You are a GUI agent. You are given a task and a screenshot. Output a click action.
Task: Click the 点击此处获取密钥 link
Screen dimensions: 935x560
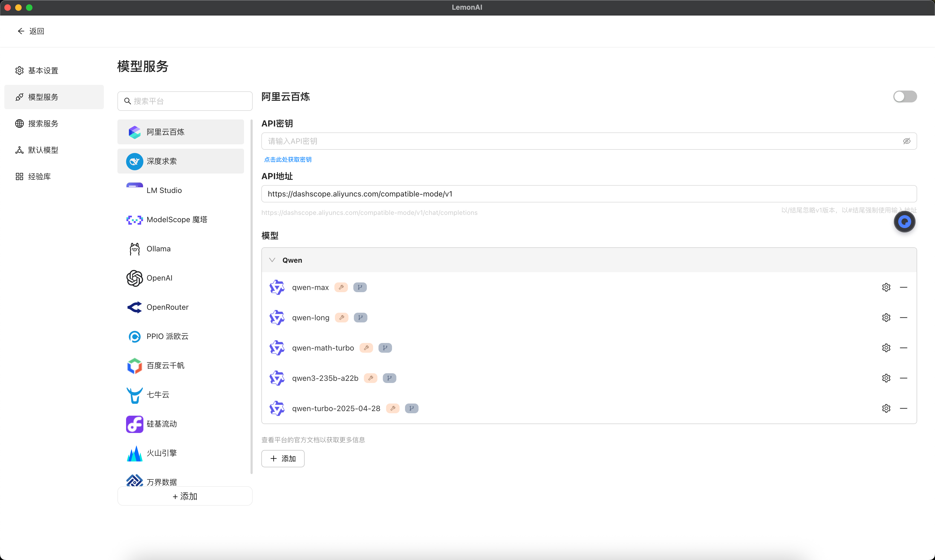(288, 160)
